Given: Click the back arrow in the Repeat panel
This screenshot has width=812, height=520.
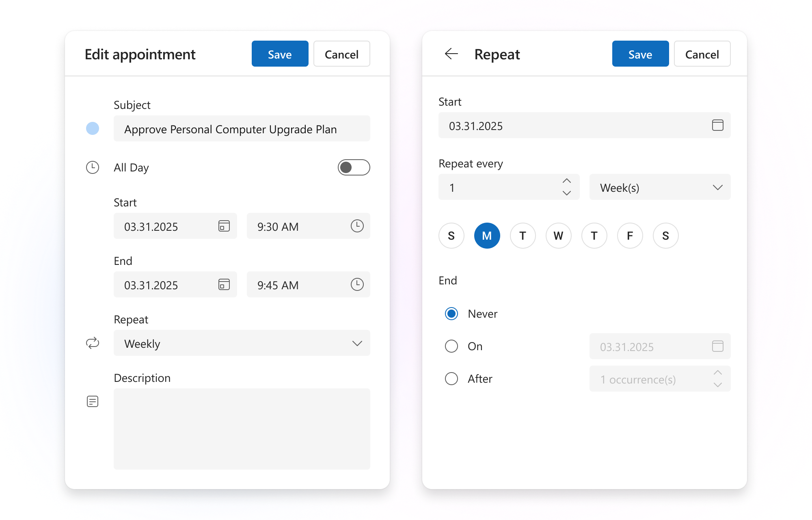Looking at the screenshot, I should (451, 54).
